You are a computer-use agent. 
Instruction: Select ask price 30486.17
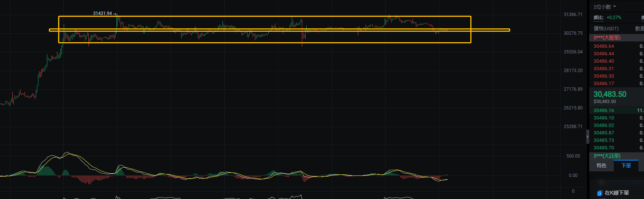[604, 84]
